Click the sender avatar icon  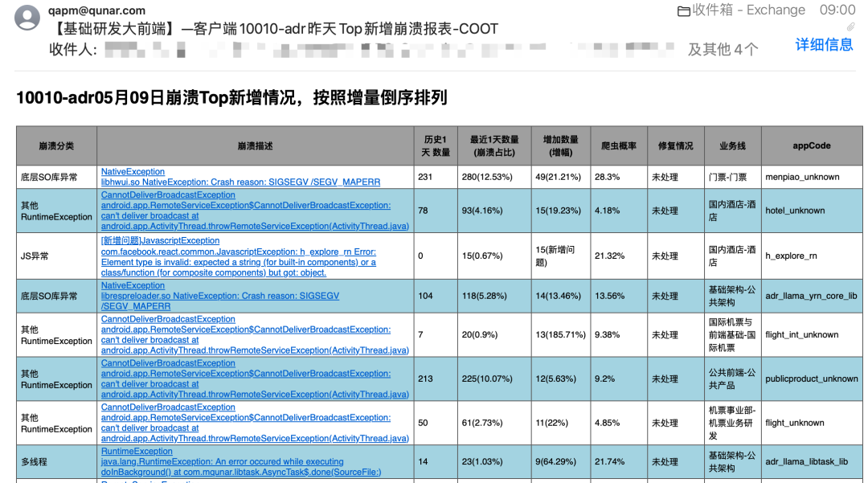point(27,18)
